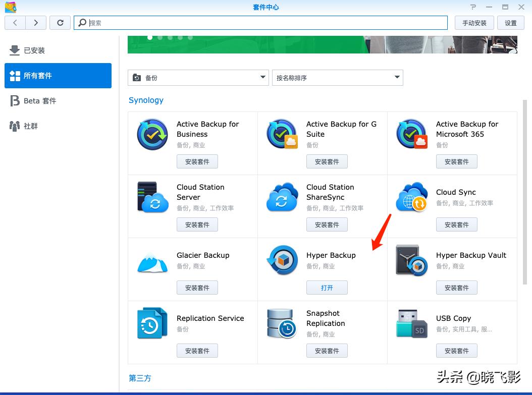
Task: Select 所有套件 in the sidebar
Action: 58,76
